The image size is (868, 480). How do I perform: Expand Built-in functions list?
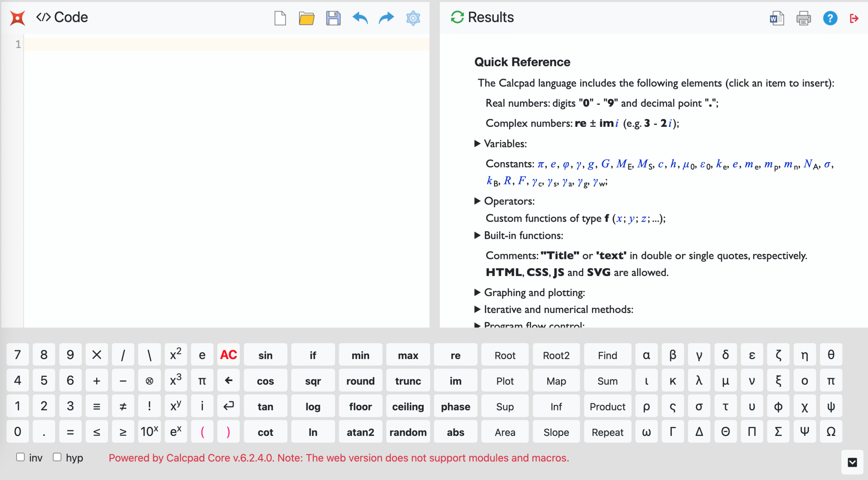[x=519, y=235]
